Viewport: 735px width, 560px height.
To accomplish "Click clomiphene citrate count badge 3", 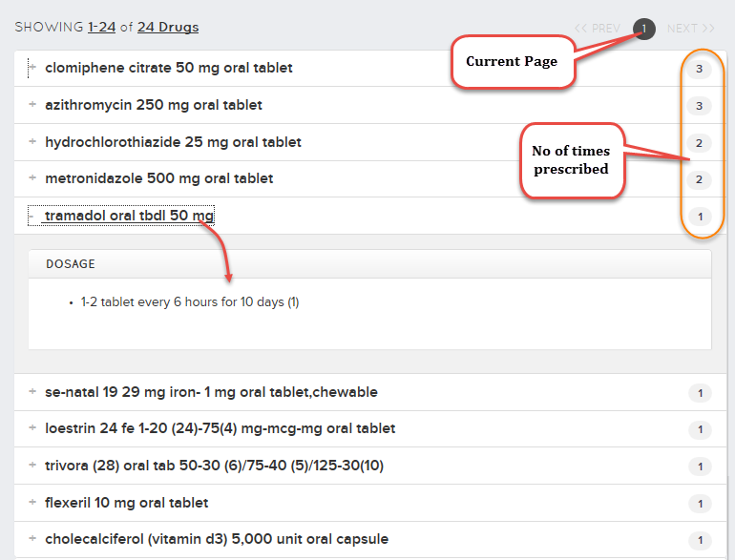I will 699,69.
